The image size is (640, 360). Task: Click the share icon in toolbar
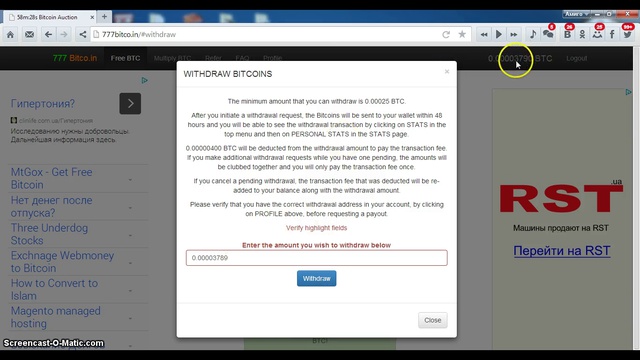tap(83, 35)
